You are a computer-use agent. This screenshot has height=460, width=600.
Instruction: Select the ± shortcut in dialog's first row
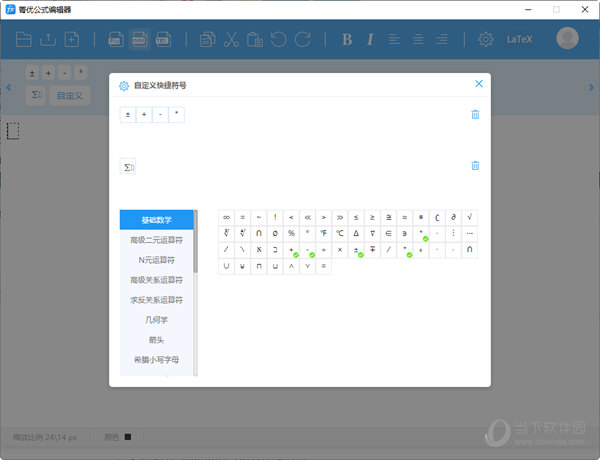[128, 115]
